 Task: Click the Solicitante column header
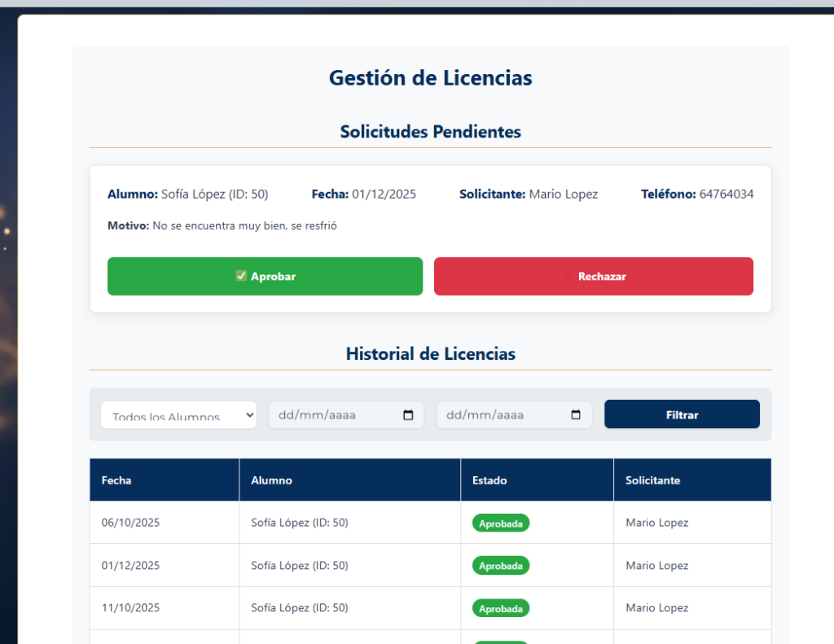tap(652, 480)
